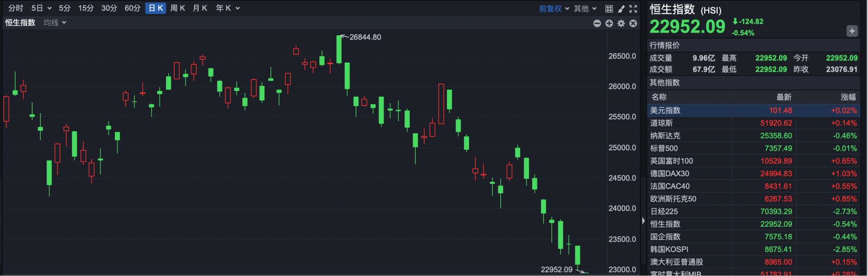This screenshot has height=276, width=868.
Task: Open the multi-chart grid layout icon
Action: [609, 9]
